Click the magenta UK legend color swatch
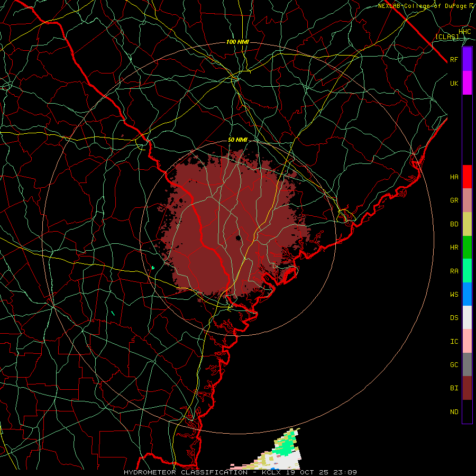476x476 pixels. [x=467, y=83]
